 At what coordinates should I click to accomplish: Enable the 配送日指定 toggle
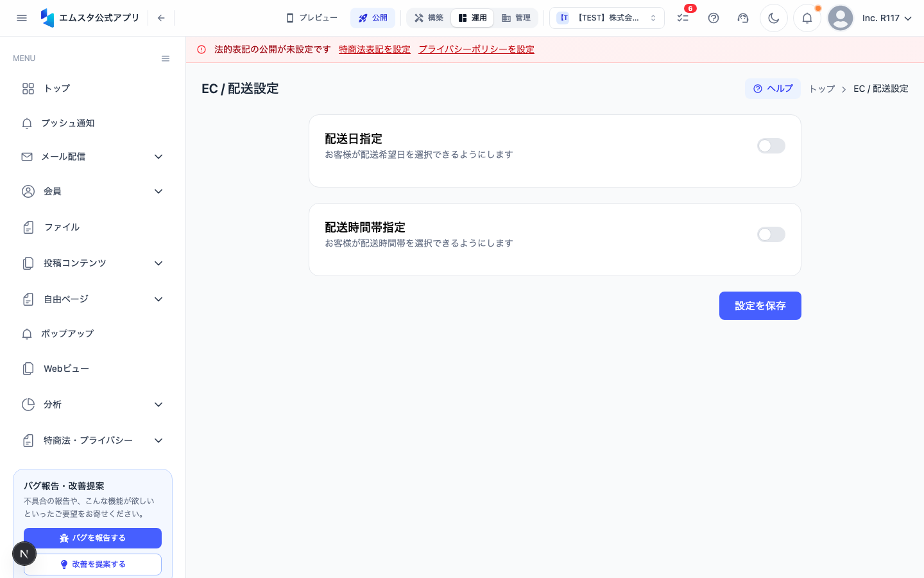pyautogui.click(x=771, y=146)
